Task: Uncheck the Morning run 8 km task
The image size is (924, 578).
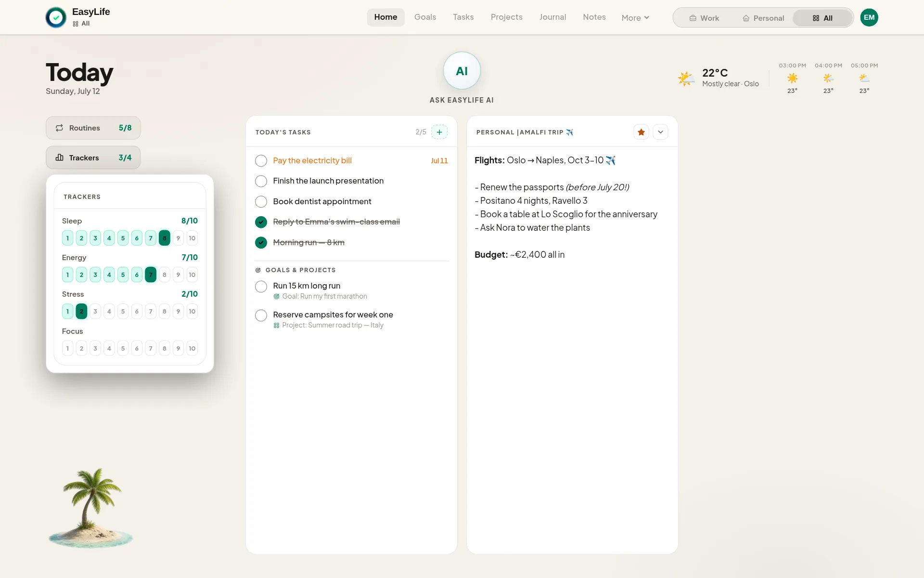Action: tap(261, 242)
